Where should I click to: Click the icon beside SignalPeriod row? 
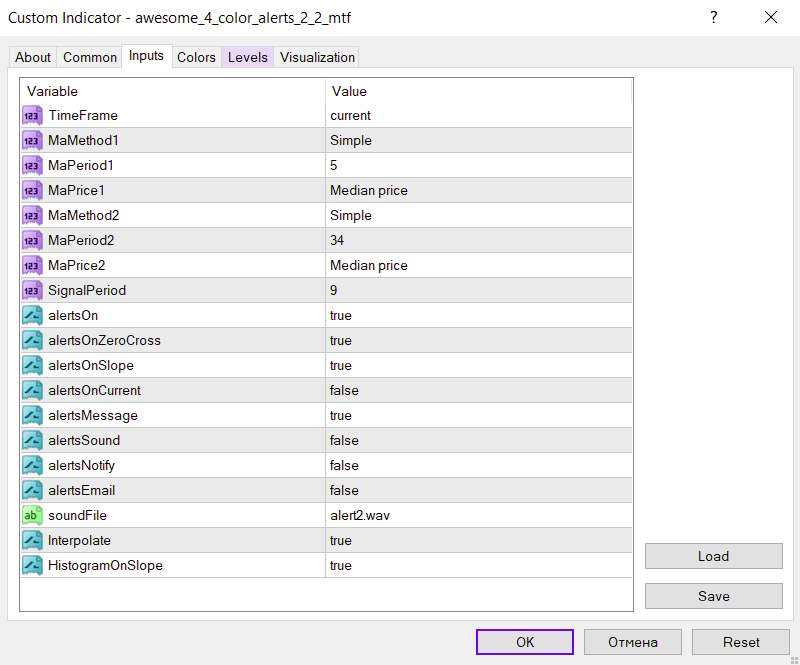click(31, 291)
